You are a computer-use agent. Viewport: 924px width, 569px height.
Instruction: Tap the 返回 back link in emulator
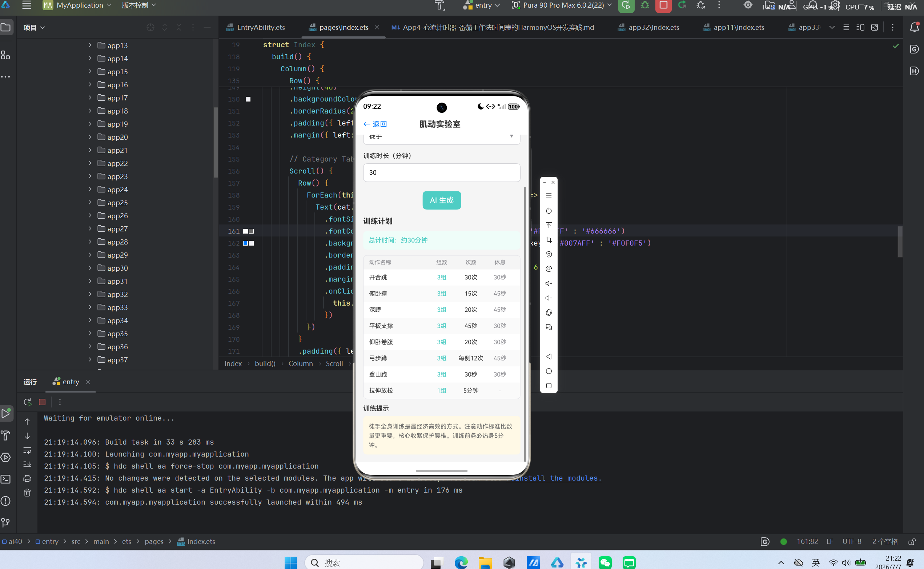(x=375, y=124)
